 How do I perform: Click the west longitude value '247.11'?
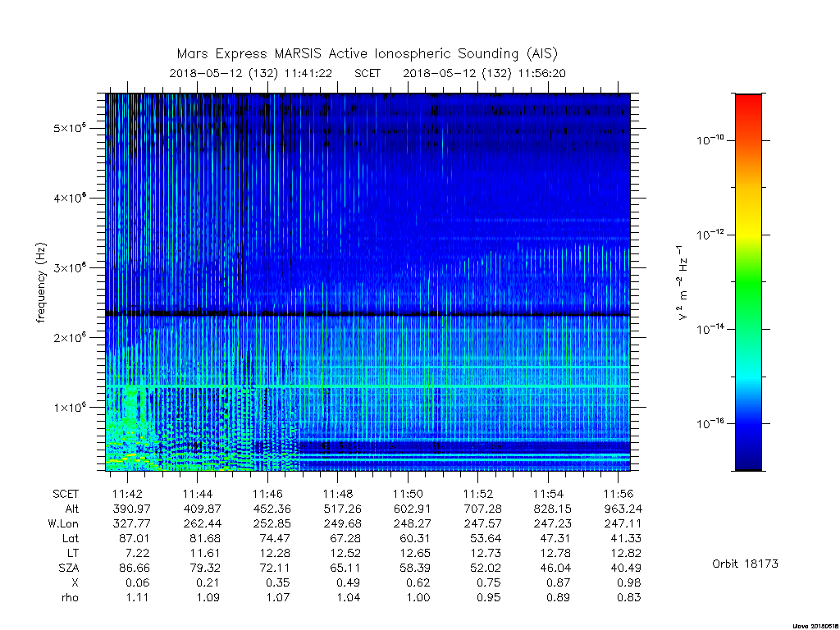[x=623, y=523]
